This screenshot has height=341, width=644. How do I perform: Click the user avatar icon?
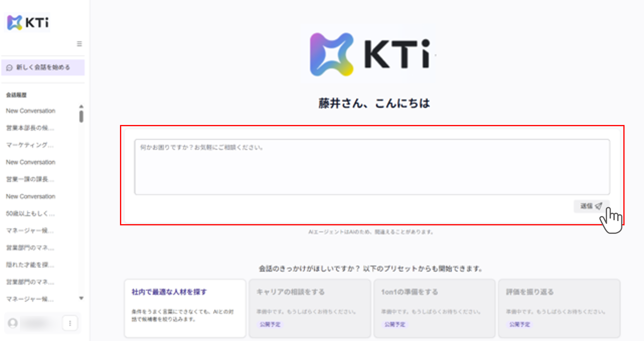coord(13,323)
